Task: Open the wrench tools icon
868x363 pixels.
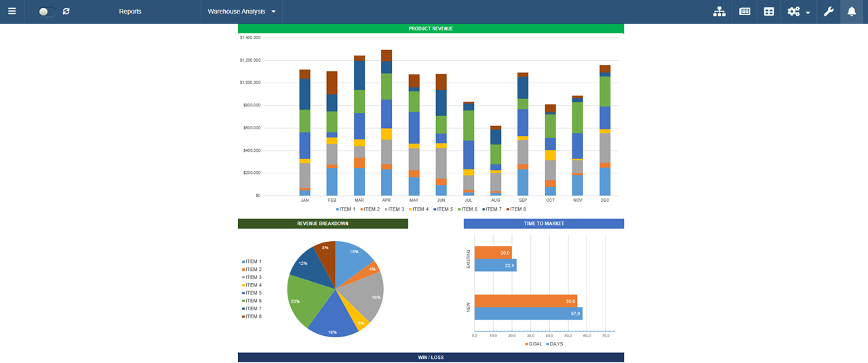Action: click(x=829, y=12)
